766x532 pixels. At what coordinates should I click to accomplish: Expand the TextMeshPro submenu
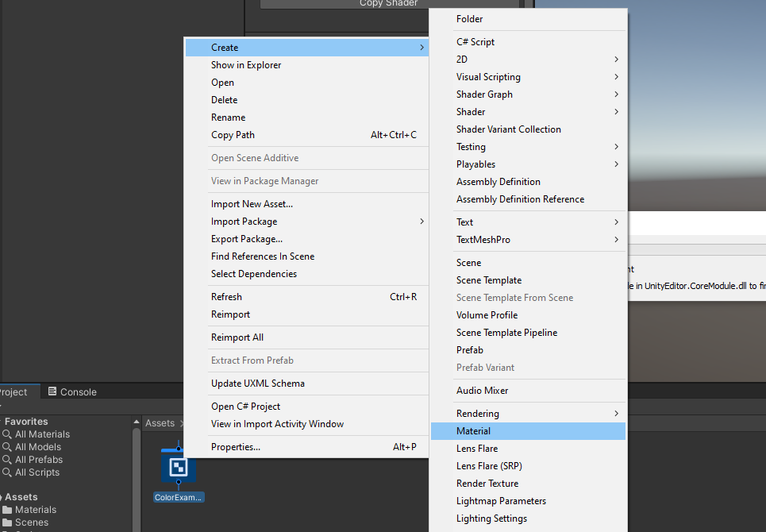pyautogui.click(x=616, y=240)
